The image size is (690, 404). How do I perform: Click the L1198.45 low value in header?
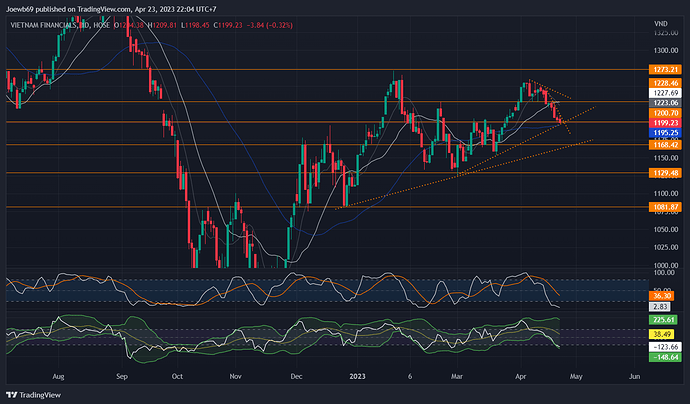point(195,26)
